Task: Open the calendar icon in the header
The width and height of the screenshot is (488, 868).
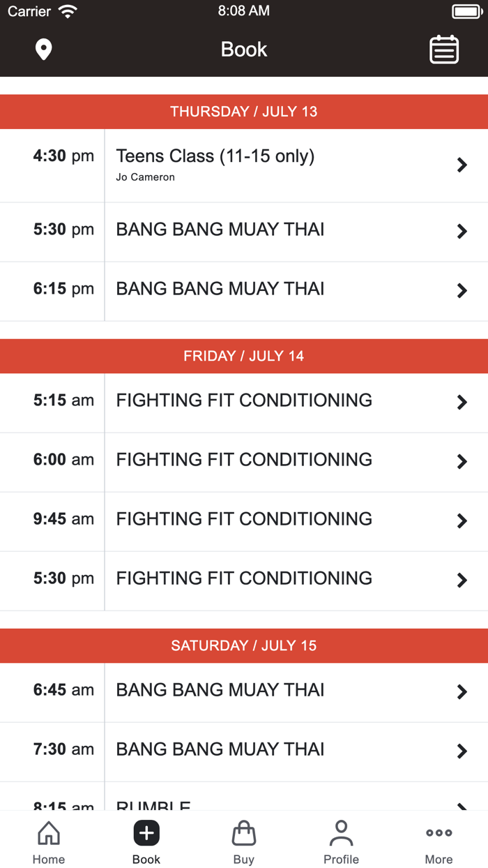Action: (x=444, y=50)
